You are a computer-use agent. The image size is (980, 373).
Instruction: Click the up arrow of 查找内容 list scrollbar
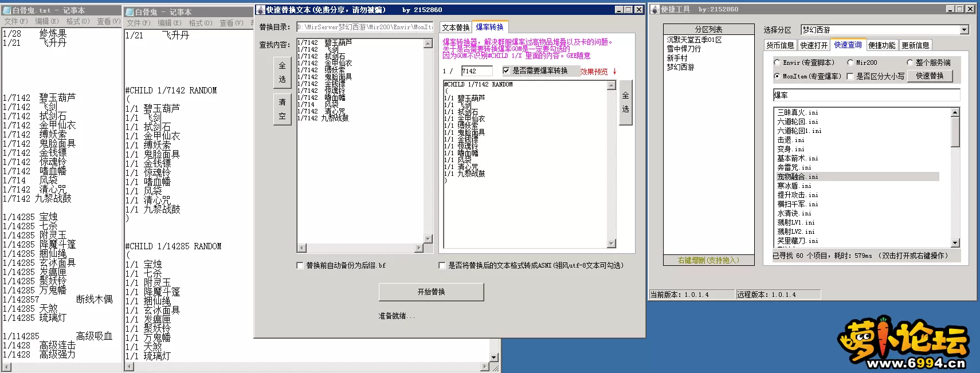(x=428, y=44)
